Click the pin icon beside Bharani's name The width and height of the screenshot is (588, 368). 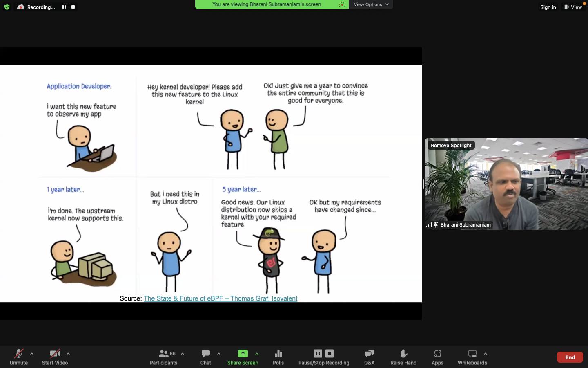click(x=436, y=225)
